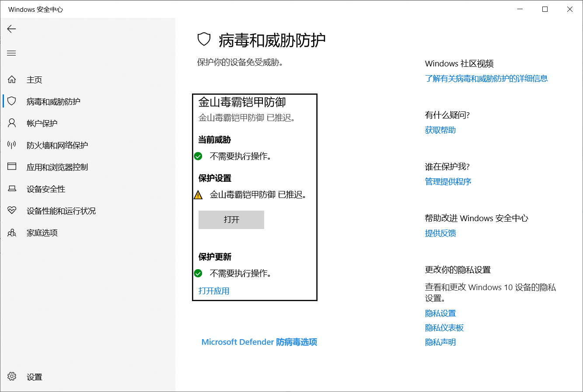583x392 pixels.
Task: Open 管理提供程序
Action: (448, 181)
